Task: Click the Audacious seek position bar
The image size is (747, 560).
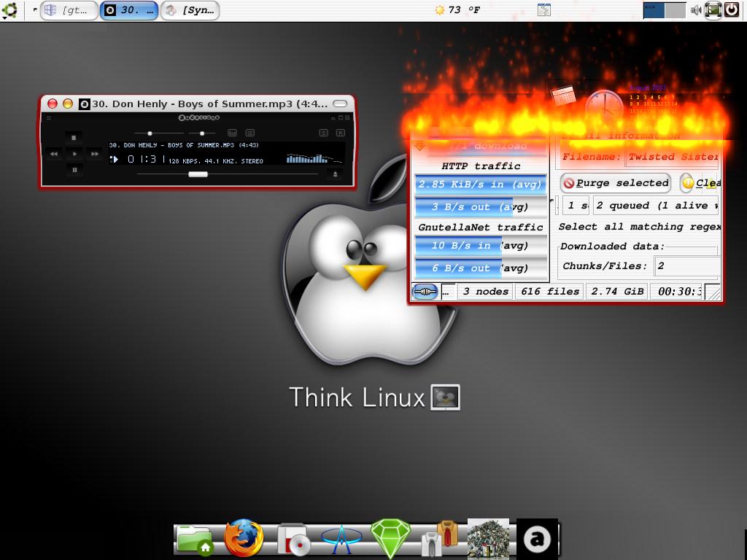Action: (x=228, y=174)
